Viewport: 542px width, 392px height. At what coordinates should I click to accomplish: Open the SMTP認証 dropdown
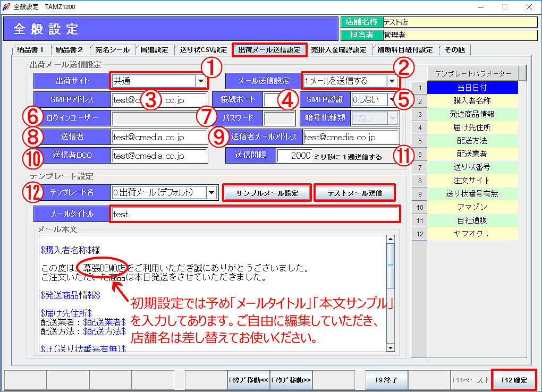pyautogui.click(x=392, y=99)
